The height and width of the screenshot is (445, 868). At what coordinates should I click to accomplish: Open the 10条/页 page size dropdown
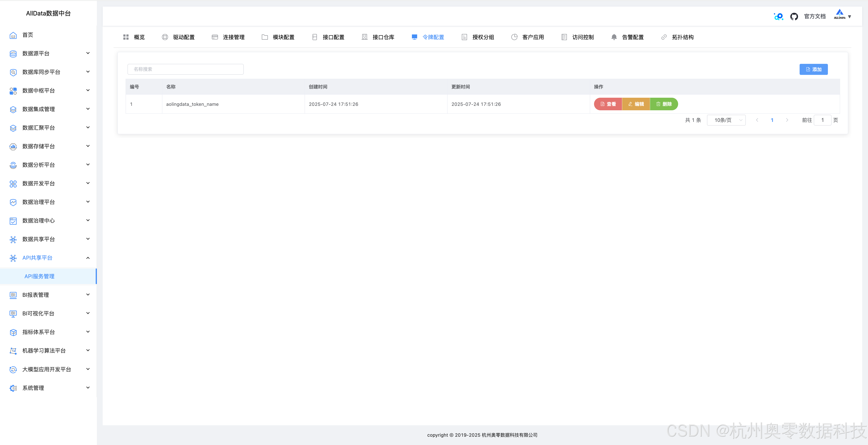[x=726, y=120]
